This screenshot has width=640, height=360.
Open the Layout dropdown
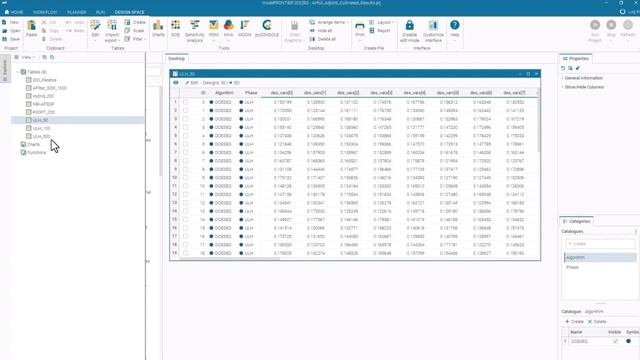click(x=382, y=22)
